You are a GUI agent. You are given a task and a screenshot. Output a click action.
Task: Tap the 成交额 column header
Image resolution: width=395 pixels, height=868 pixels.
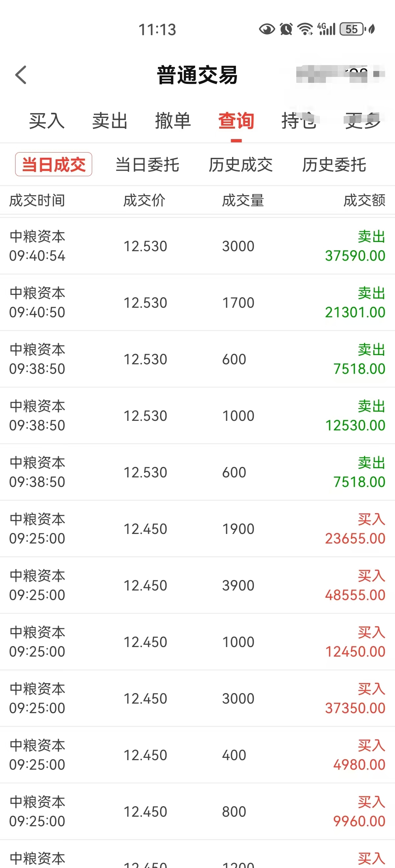pos(364,201)
